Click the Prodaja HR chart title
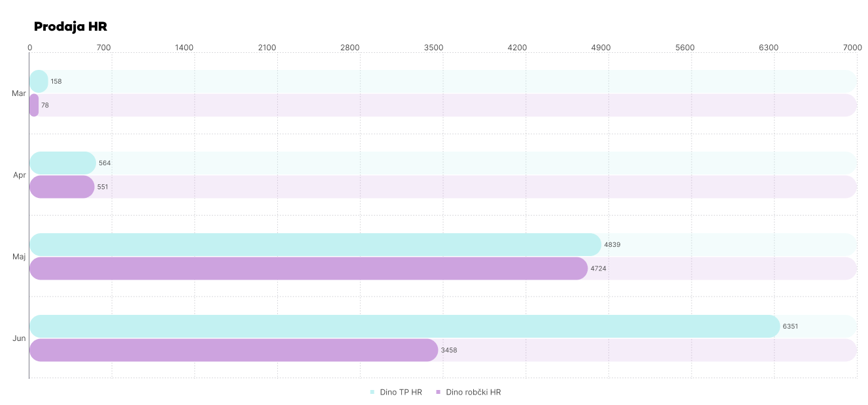Image resolution: width=868 pixels, height=405 pixels. point(70,27)
